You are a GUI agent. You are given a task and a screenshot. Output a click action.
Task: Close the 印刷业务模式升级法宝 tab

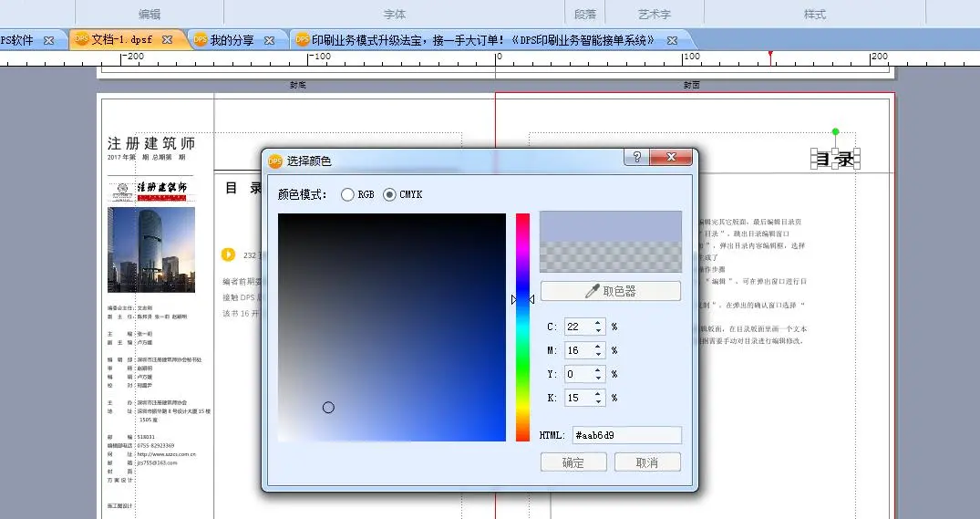pos(672,40)
